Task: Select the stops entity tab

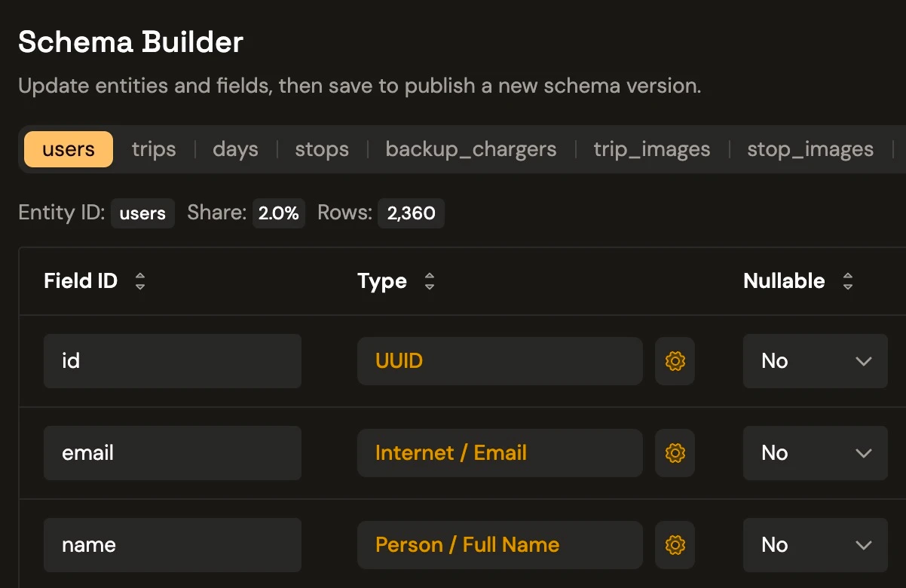Action: pyautogui.click(x=321, y=149)
